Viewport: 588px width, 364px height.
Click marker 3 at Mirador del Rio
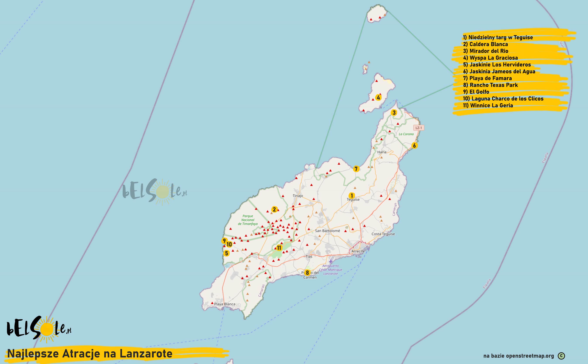[394, 112]
